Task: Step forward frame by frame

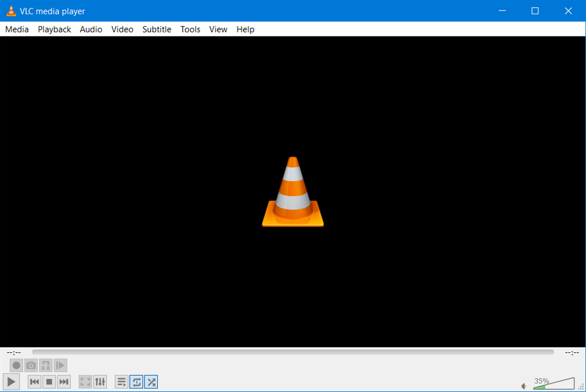Action: [x=60, y=365]
